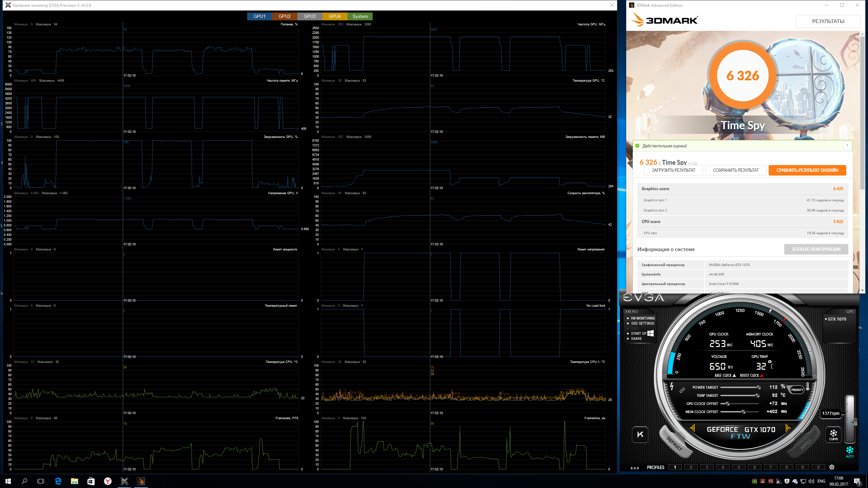Click the help question mark icon
Screen dimensions: 868x488
pyautogui.click(x=847, y=146)
